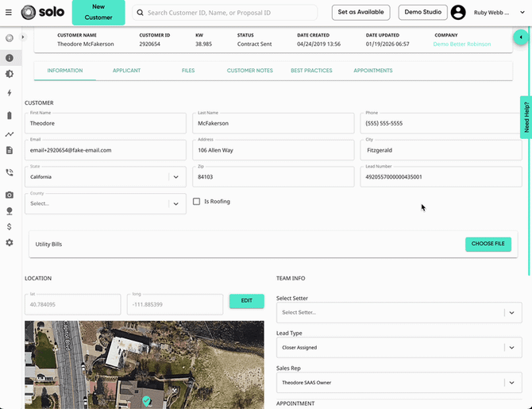The width and height of the screenshot is (532, 409).
Task: Click the document icon in sidebar
Action: (x=10, y=150)
